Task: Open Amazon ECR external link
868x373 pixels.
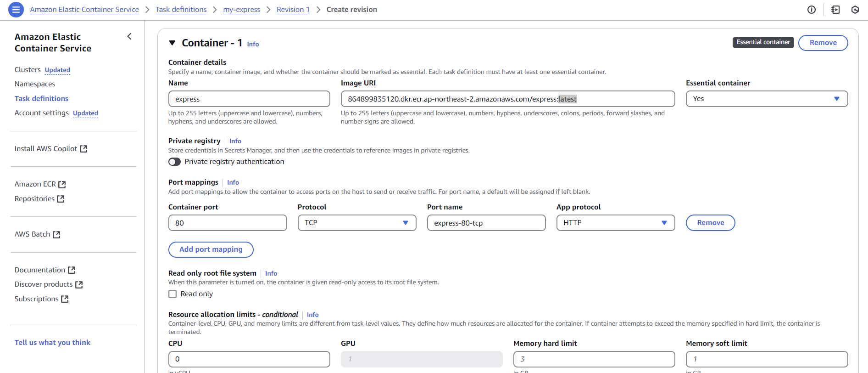Action: click(40, 184)
